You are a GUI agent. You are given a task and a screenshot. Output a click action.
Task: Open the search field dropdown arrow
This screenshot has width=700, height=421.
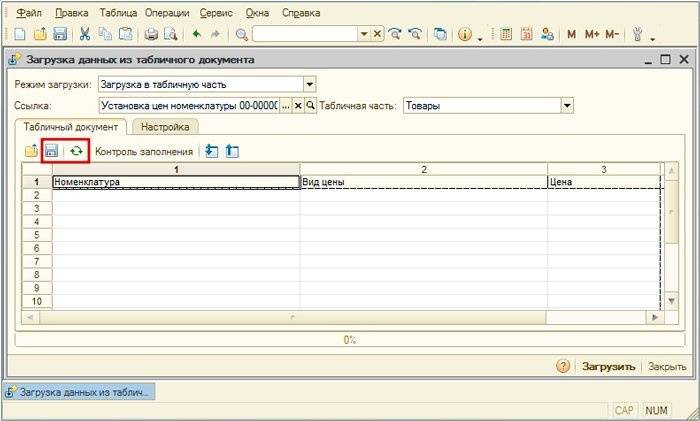point(364,34)
